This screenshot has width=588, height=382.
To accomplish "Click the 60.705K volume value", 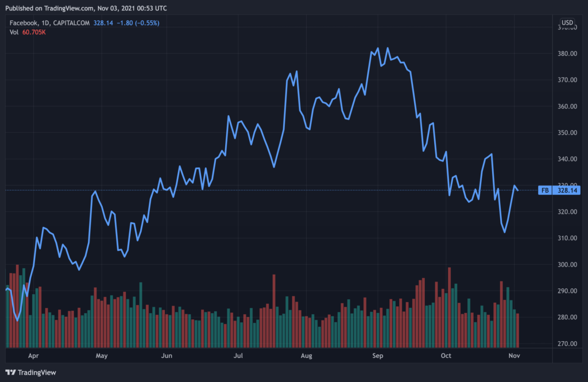I will [x=34, y=32].
